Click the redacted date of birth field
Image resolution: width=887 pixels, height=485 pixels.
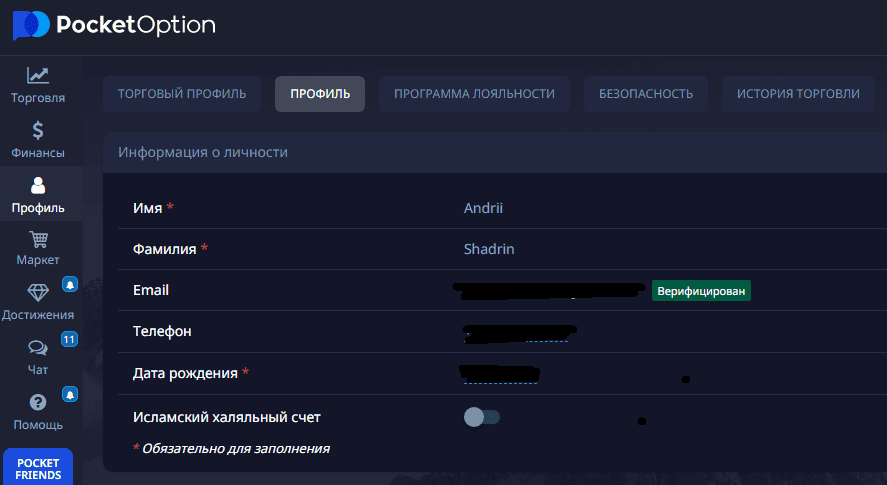click(x=500, y=374)
